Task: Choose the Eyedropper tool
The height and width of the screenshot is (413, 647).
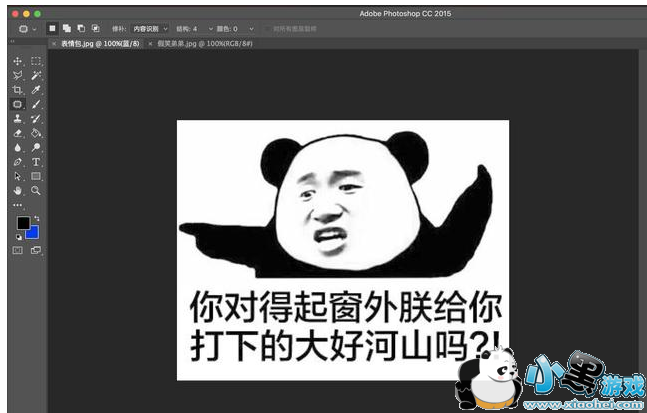Action: click(36, 90)
